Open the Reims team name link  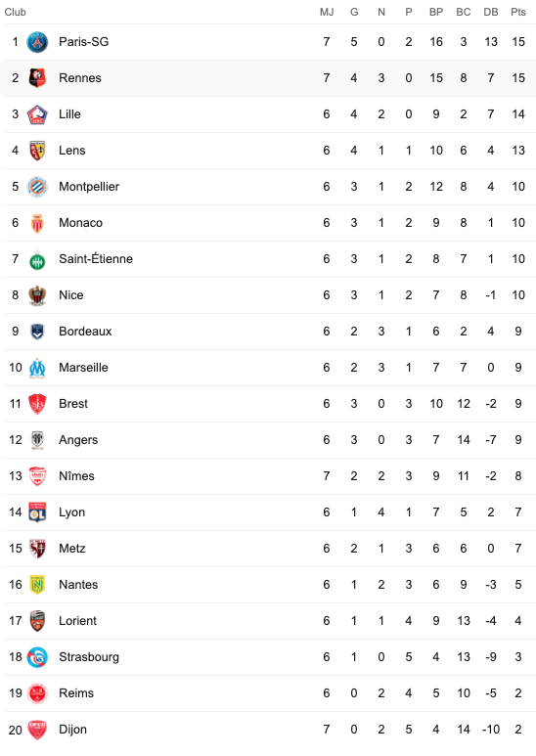(76, 693)
